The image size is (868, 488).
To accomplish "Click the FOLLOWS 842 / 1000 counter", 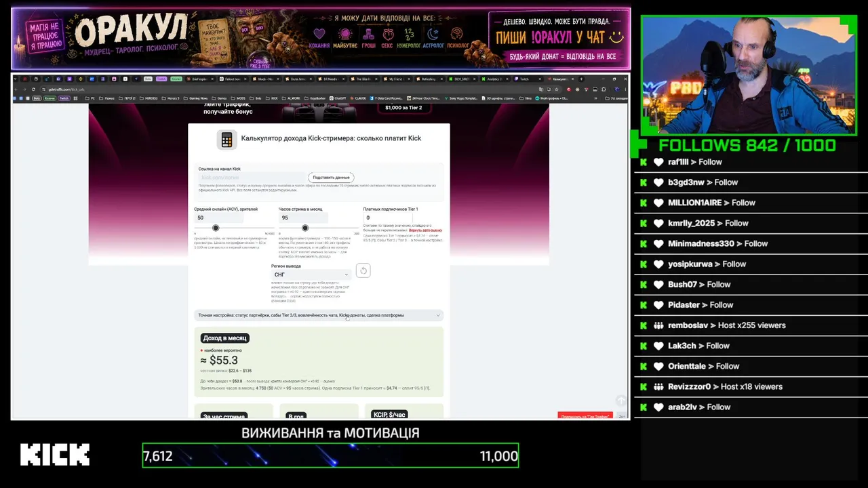I will coord(747,145).
